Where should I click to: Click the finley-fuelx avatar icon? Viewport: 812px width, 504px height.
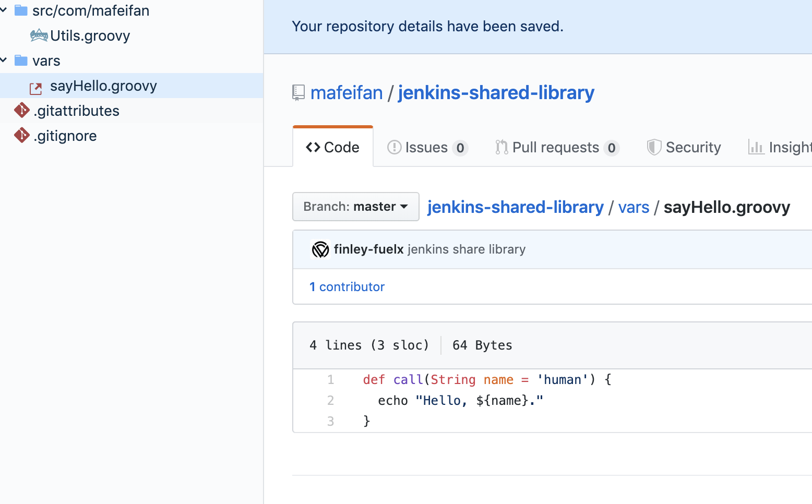pyautogui.click(x=320, y=249)
